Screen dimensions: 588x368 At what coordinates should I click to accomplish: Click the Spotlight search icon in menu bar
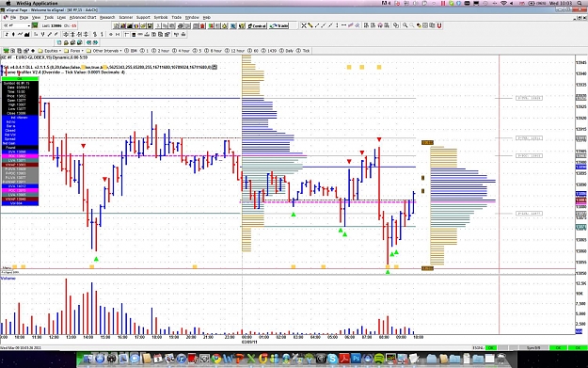tap(580, 3)
